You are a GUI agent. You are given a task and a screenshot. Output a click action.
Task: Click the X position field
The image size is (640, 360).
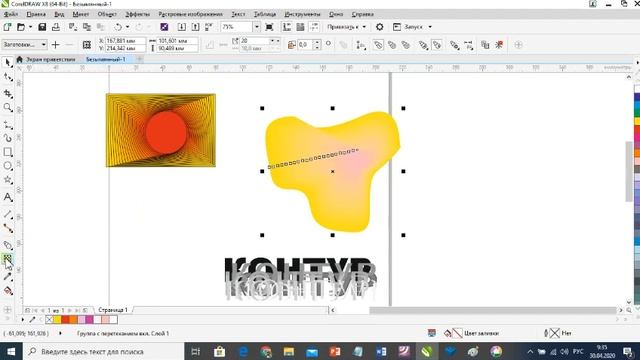[x=125, y=41]
